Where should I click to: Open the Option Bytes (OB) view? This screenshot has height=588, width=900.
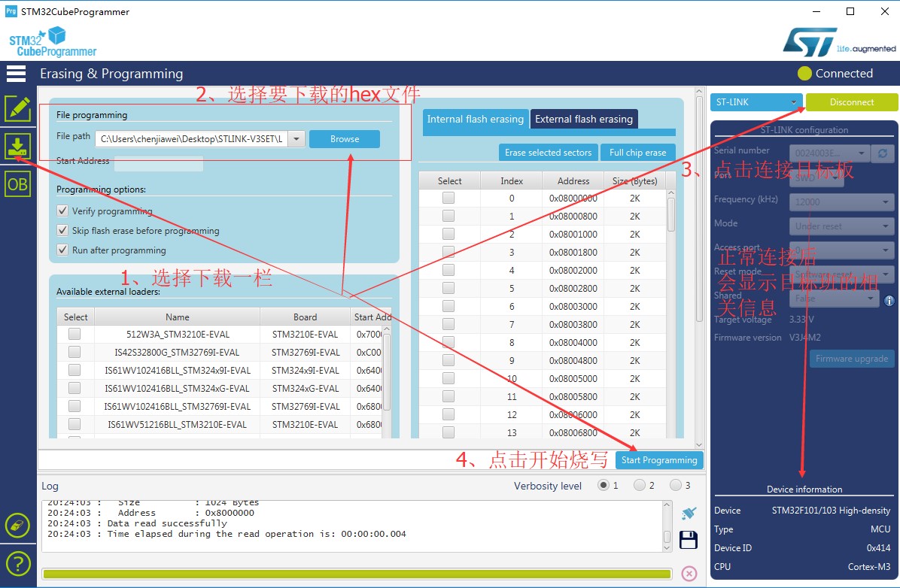coord(18,185)
